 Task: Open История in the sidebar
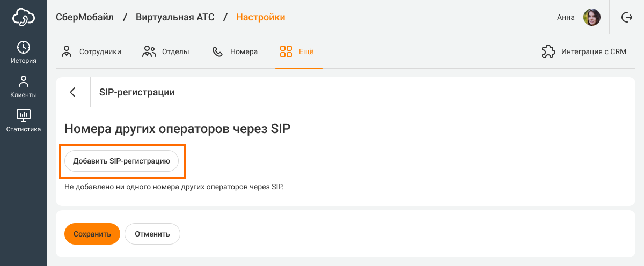(x=24, y=53)
